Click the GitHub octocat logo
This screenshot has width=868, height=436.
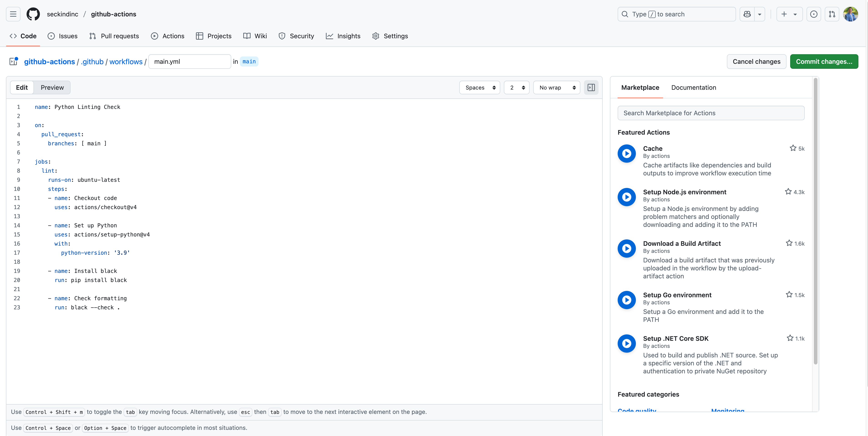click(33, 14)
